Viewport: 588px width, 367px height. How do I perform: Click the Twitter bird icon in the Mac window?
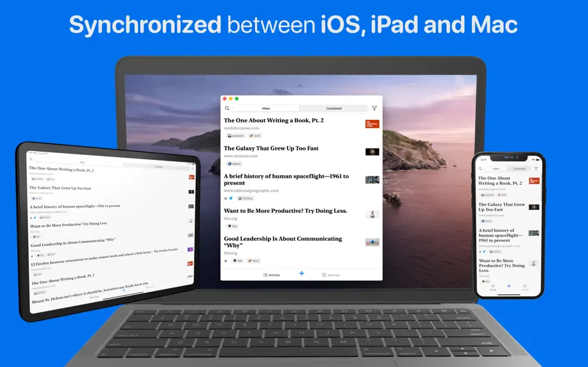231,199
